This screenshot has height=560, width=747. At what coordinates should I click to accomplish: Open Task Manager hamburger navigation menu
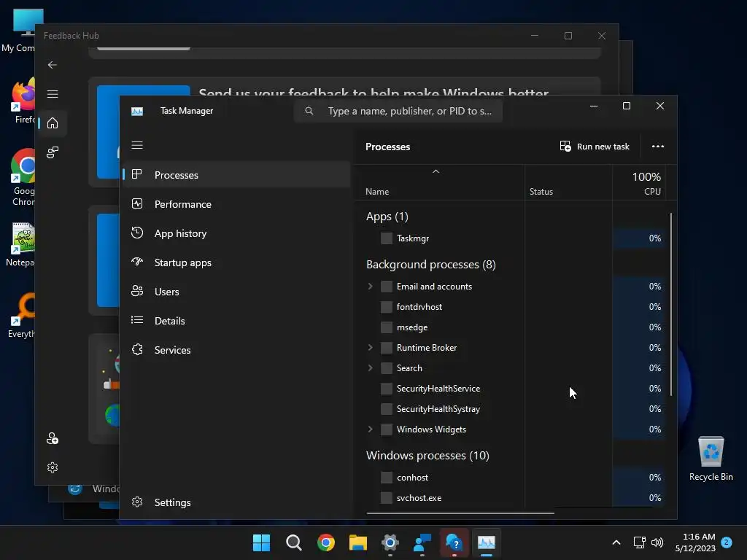point(137,145)
